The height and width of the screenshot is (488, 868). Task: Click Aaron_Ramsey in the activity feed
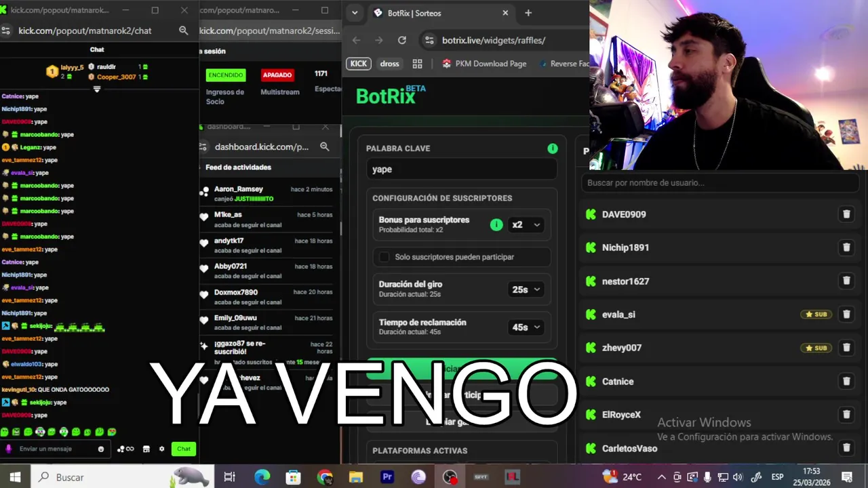[x=238, y=189]
